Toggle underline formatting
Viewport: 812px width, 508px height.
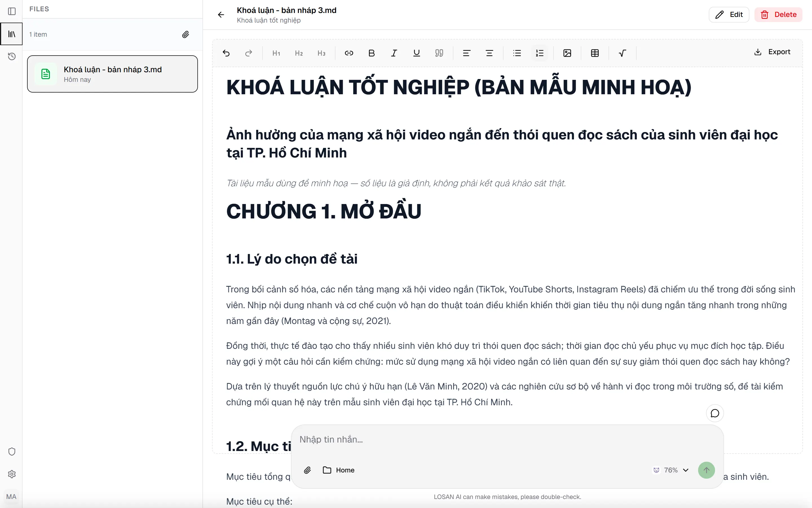(416, 53)
